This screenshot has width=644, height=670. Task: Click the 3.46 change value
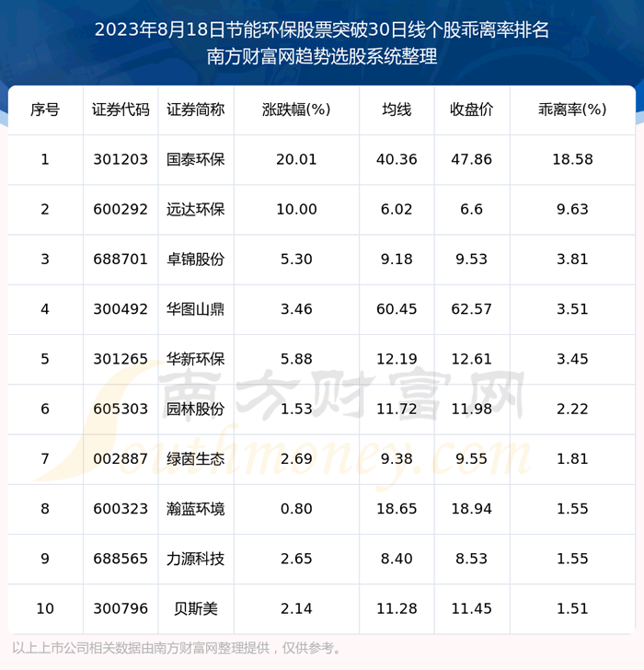pos(296,309)
